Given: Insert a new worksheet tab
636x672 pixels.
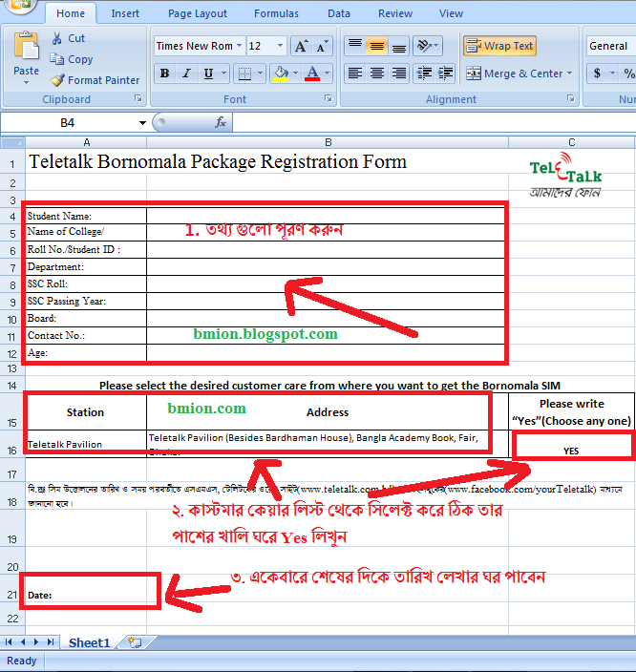Looking at the screenshot, I should pyautogui.click(x=135, y=642).
